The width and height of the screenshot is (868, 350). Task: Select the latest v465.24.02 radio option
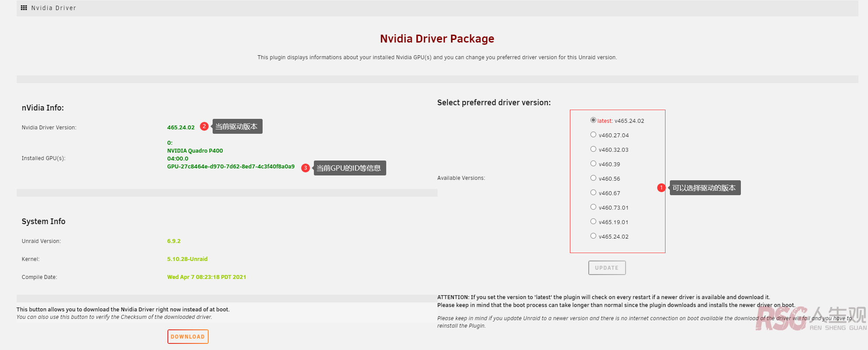pyautogui.click(x=593, y=120)
